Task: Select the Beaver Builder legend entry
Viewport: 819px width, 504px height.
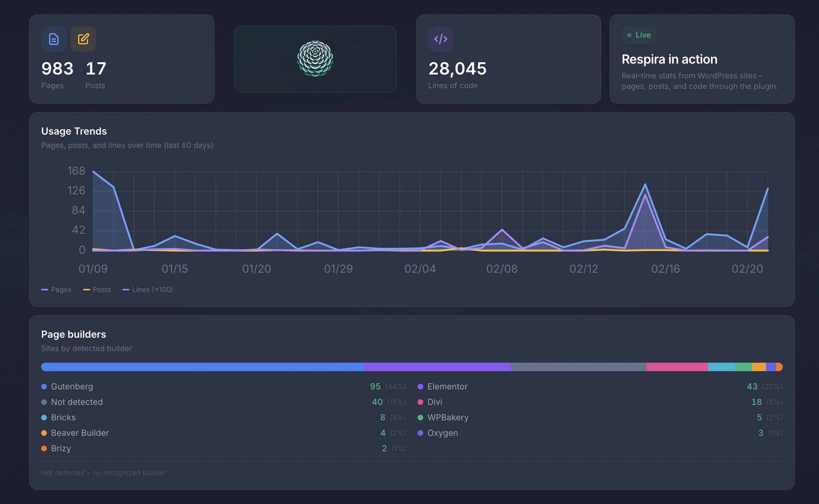Action: point(80,433)
